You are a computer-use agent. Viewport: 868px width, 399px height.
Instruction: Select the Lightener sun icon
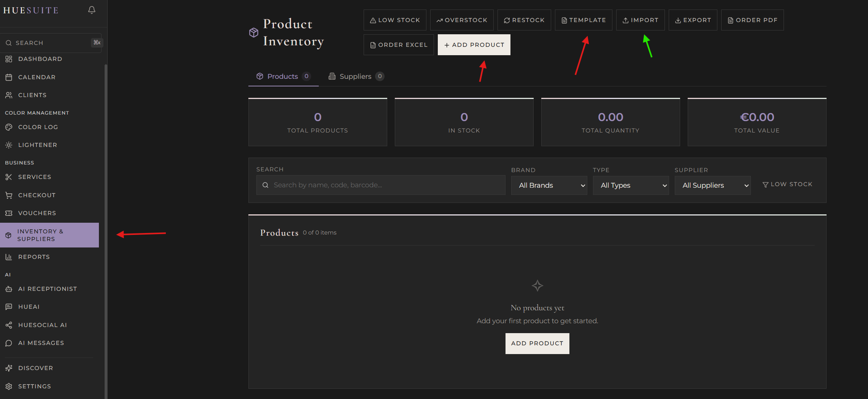(x=10, y=145)
